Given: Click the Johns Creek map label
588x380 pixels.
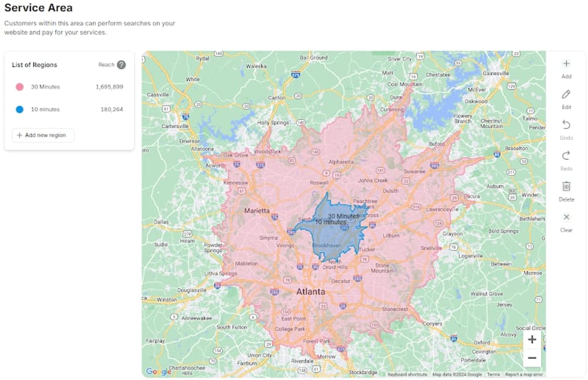Looking at the screenshot, I should click(x=373, y=180).
